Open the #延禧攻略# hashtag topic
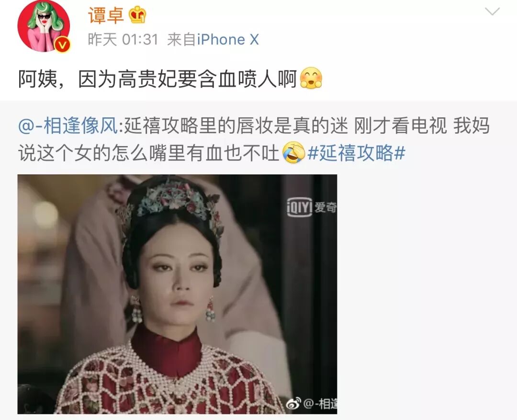The height and width of the screenshot is (420, 517). pos(356,153)
